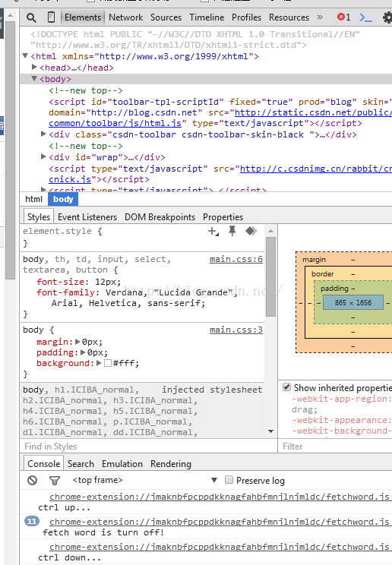Open fetchword.js link above fetch word message
The height and width of the screenshot is (565, 392).
pyautogui.click(x=220, y=522)
